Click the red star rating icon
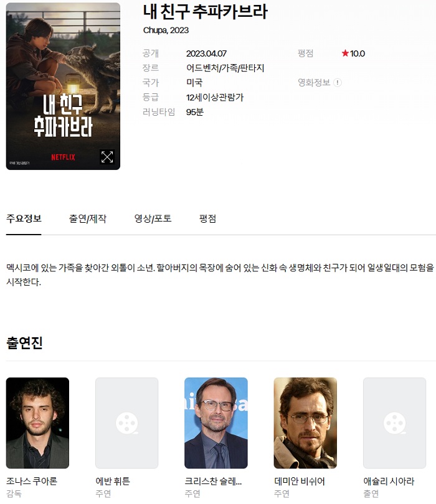436x504 pixels. pyautogui.click(x=345, y=53)
